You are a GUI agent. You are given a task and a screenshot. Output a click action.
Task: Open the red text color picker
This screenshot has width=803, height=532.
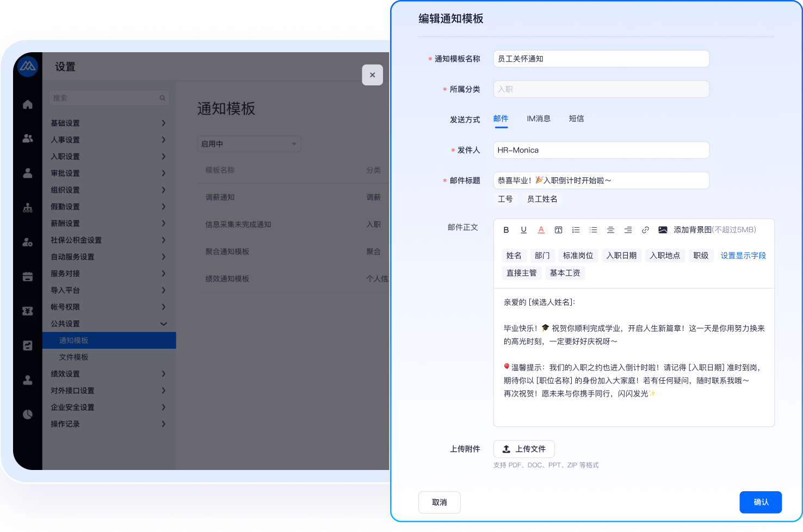point(541,230)
